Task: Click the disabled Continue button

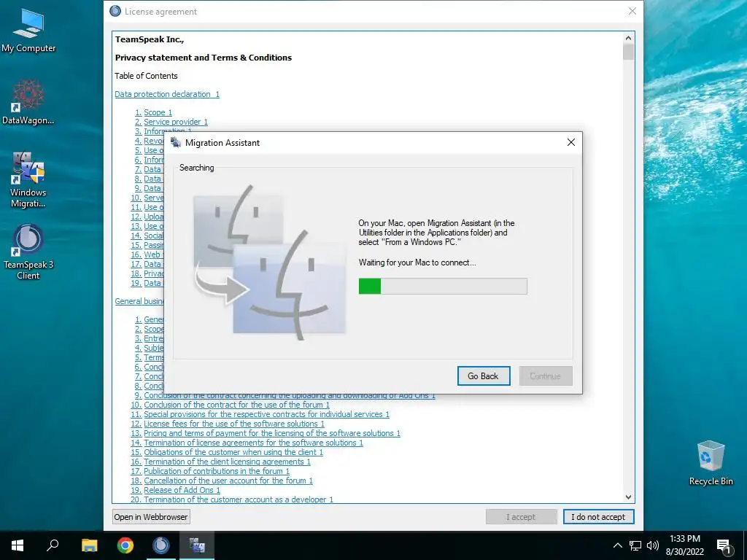Action: pos(546,376)
